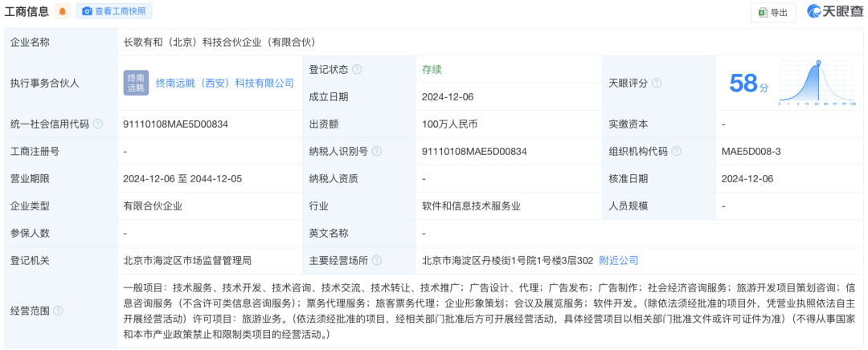Screen dimensions: 868x350
Task: Click the industry value 软件和信息技术服务业
Action: [x=472, y=206]
